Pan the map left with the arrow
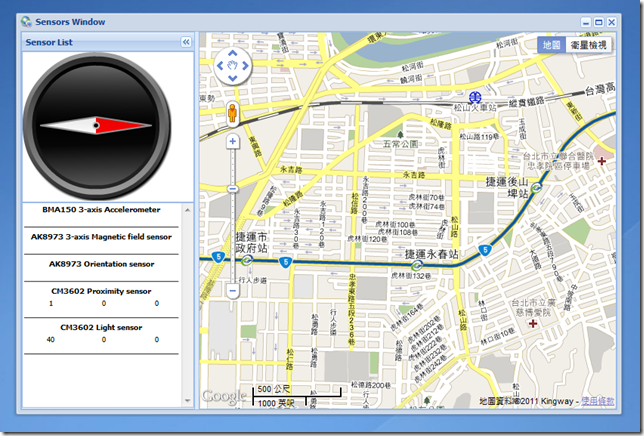Screen dimensions: 644x436 point(220,66)
